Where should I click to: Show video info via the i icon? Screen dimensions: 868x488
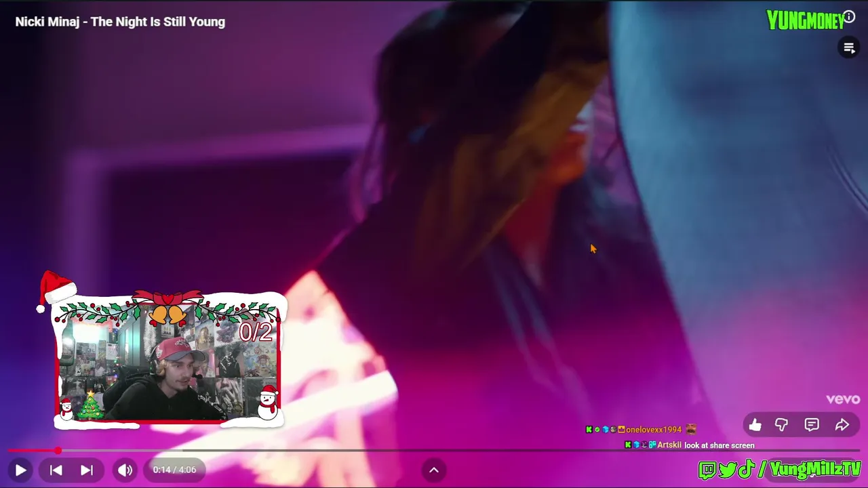tap(849, 17)
